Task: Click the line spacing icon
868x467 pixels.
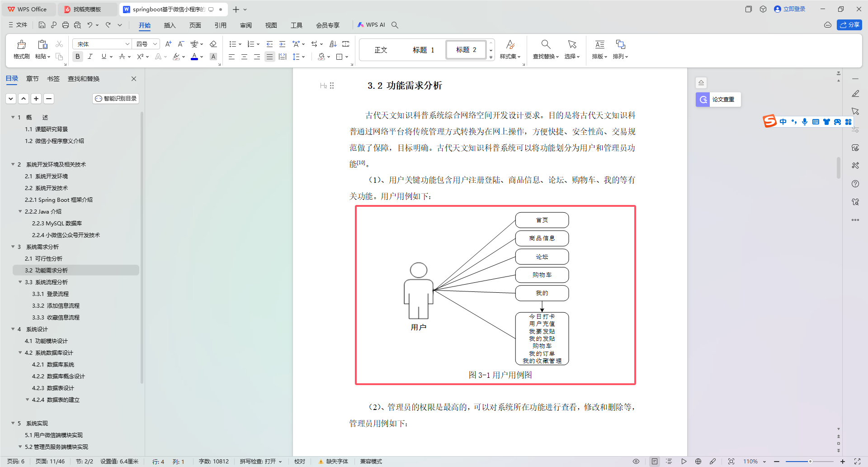Action: point(296,57)
